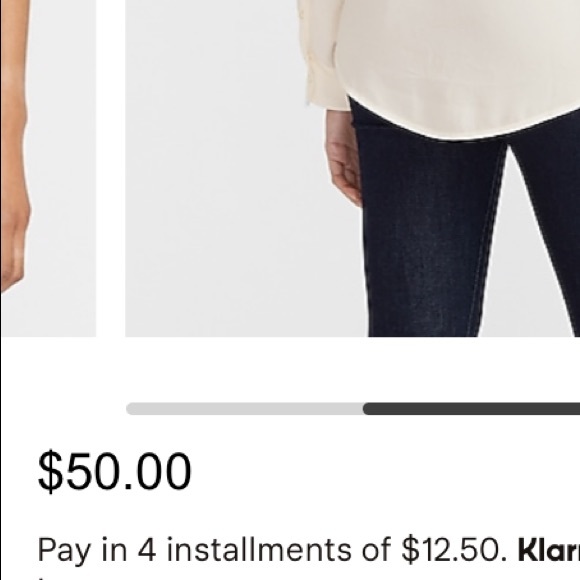Screen dimensions: 580x580
Task: Click the dollar sign of the price
Action: [49, 472]
